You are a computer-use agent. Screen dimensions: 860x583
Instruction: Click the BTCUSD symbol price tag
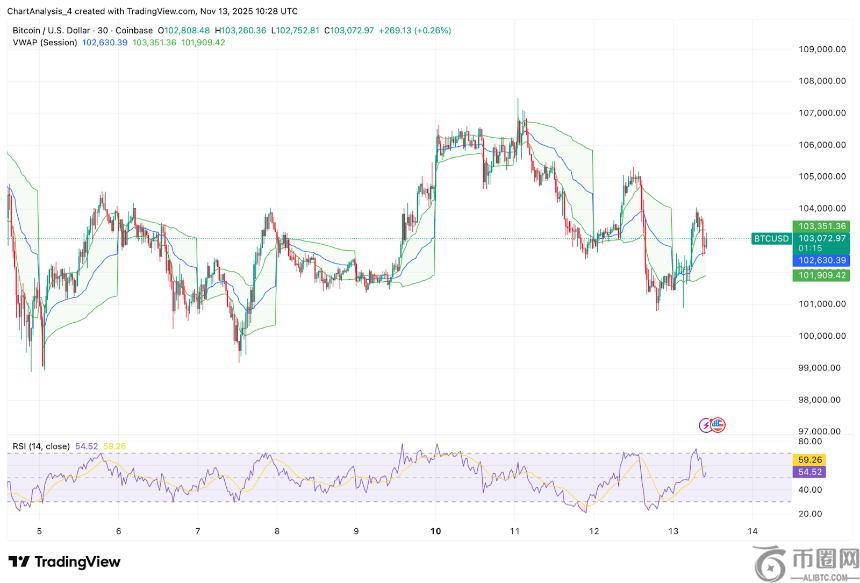point(771,239)
